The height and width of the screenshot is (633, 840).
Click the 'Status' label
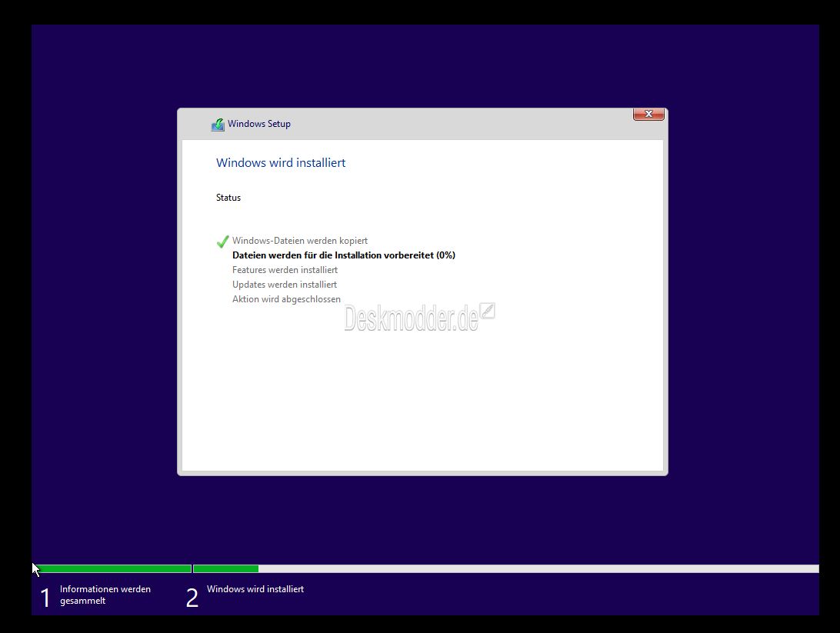tap(228, 198)
